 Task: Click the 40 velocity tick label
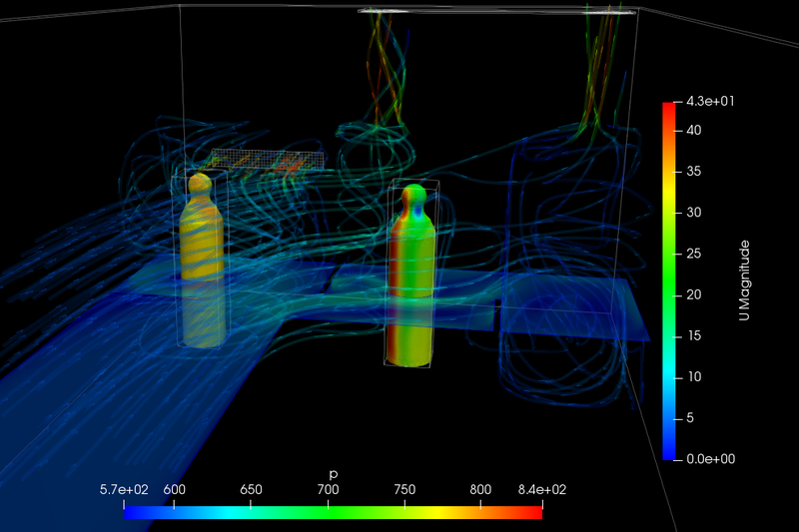click(x=693, y=131)
